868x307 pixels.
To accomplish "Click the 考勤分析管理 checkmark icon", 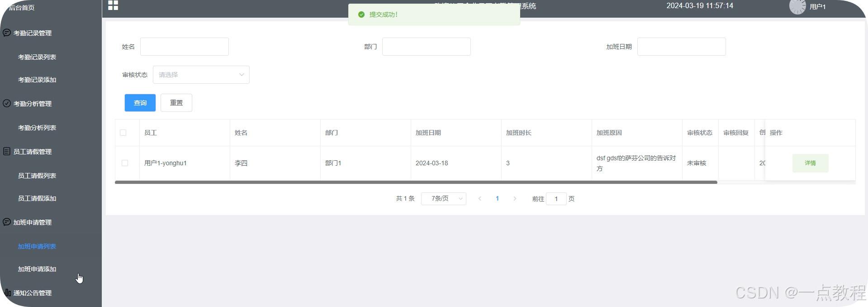I will tap(7, 103).
